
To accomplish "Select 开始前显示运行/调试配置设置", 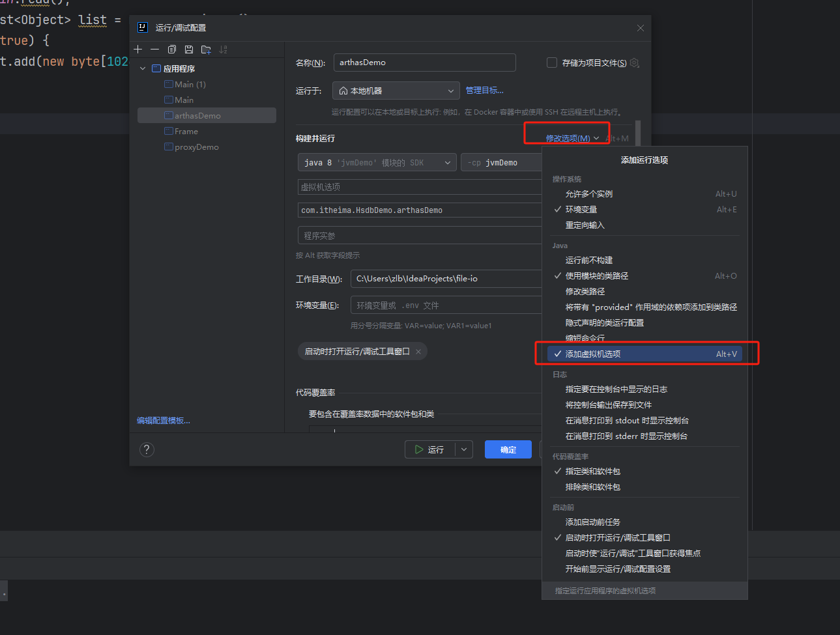I will point(644,569).
